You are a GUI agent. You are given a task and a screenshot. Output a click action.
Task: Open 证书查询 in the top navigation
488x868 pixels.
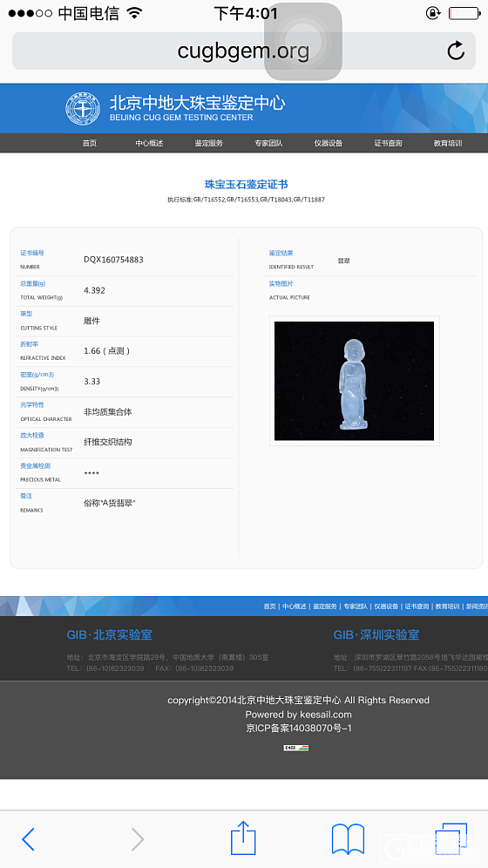coord(388,143)
